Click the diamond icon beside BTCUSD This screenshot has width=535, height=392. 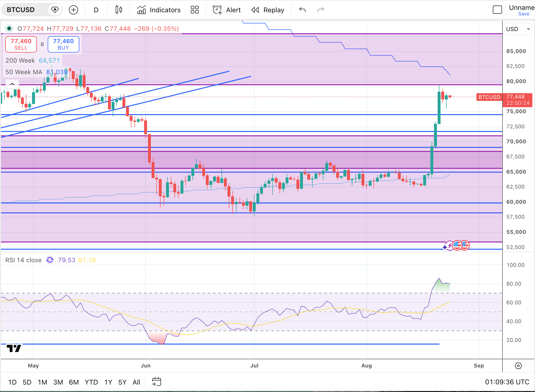point(55,10)
